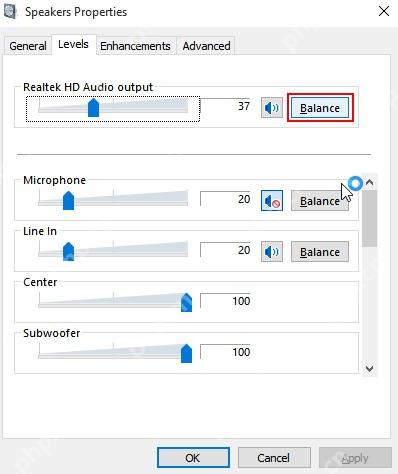Click the Line In value field showing 20
This screenshot has height=474, width=398.
(225, 250)
